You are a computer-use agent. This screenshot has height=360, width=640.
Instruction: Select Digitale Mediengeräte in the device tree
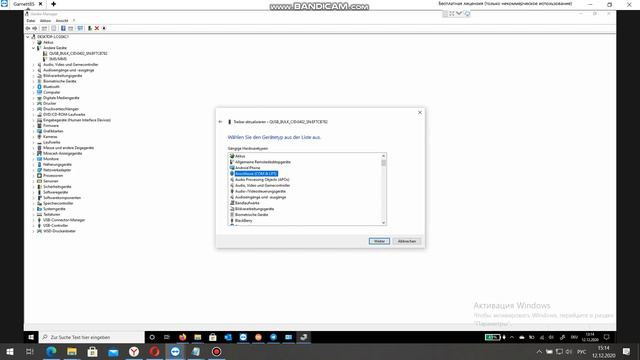tap(61, 98)
